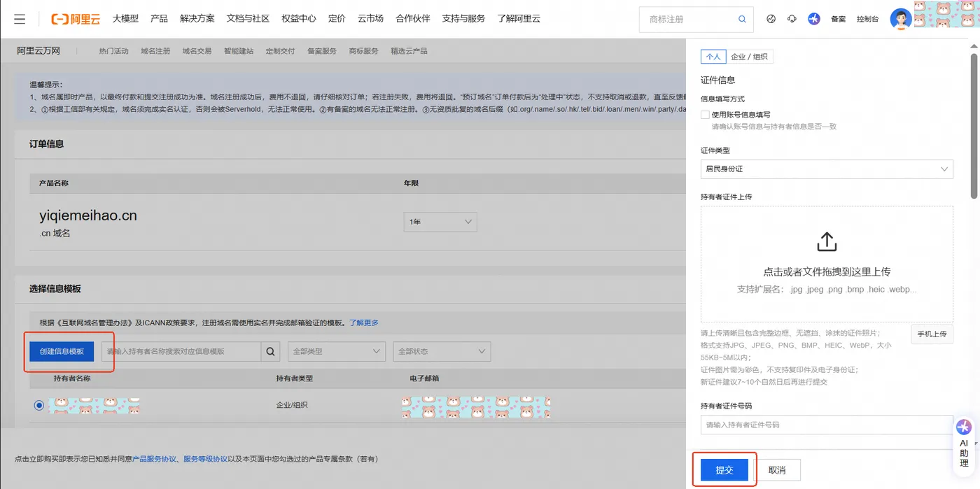This screenshot has width=980, height=489.
Task: Open the 了解更多 link
Action: pyautogui.click(x=364, y=323)
